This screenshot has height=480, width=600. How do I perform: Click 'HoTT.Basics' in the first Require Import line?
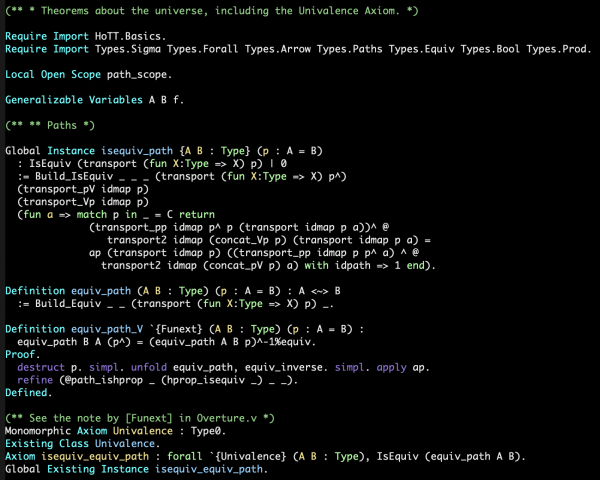pyautogui.click(x=128, y=36)
